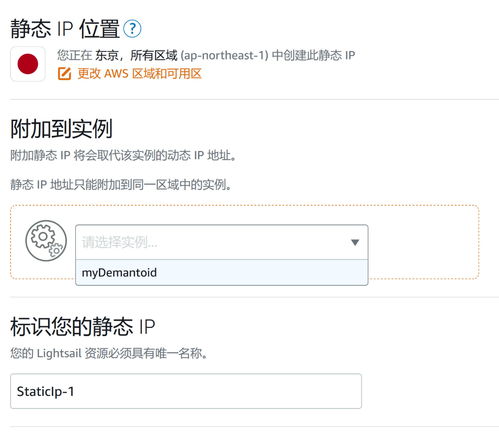This screenshot has height=434, width=499.
Task: Click the 请选择实例 instance select box
Action: (x=222, y=242)
